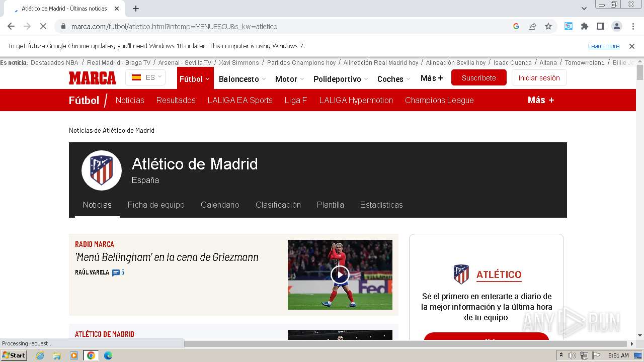Click the Atlético de Madrid crest in header
The height and width of the screenshot is (362, 644).
coord(102,170)
